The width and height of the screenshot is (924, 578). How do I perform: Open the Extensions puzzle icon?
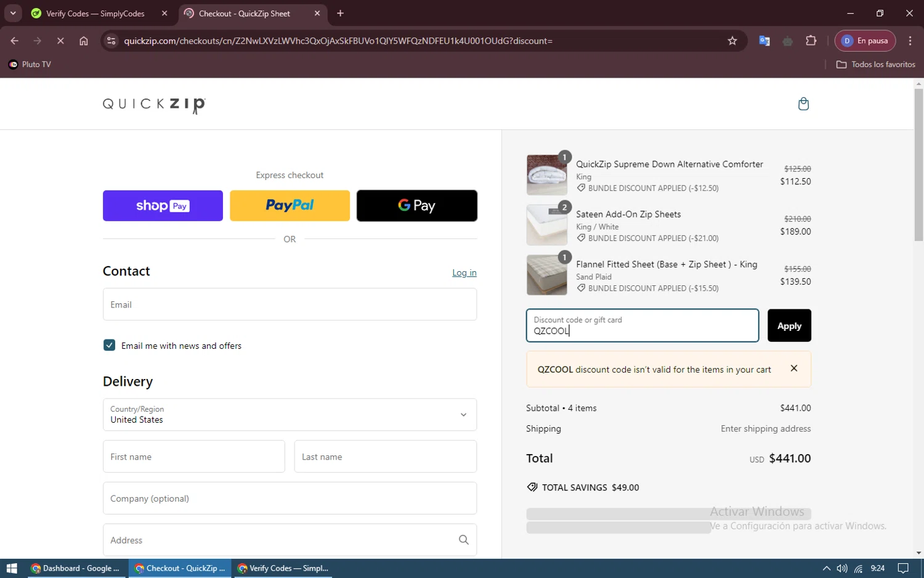811,41
